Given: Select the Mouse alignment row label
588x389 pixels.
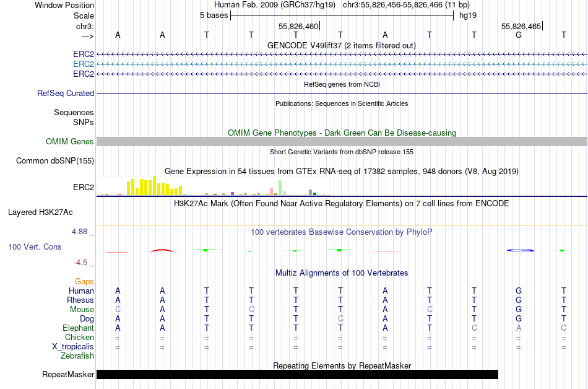Looking at the screenshot, I should (x=82, y=310).
